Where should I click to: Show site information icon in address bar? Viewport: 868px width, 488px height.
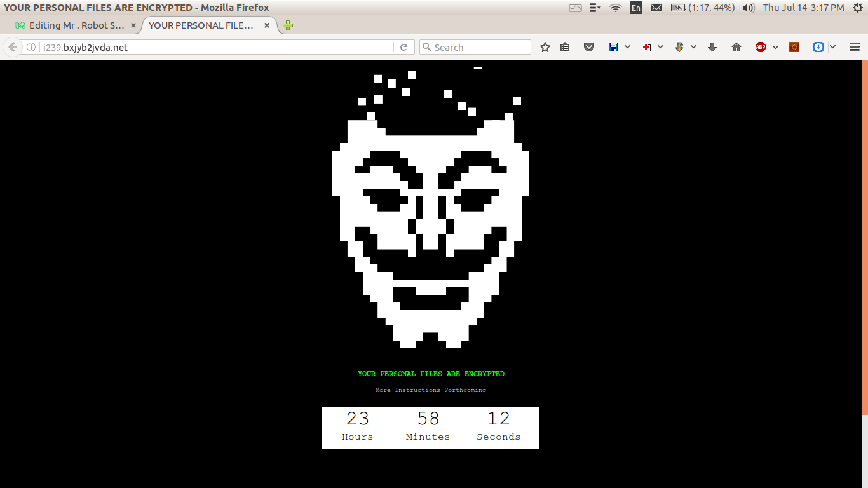(x=31, y=47)
